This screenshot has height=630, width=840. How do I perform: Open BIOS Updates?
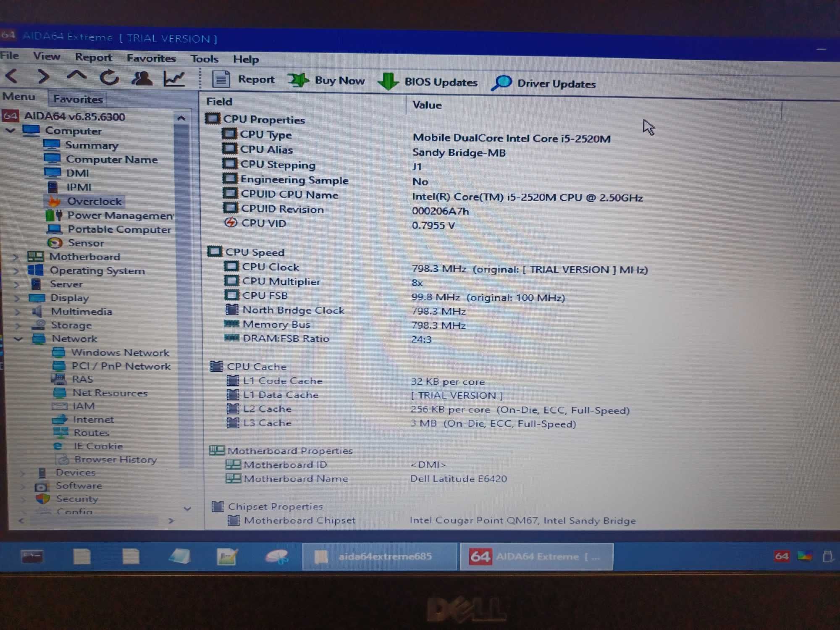click(428, 81)
